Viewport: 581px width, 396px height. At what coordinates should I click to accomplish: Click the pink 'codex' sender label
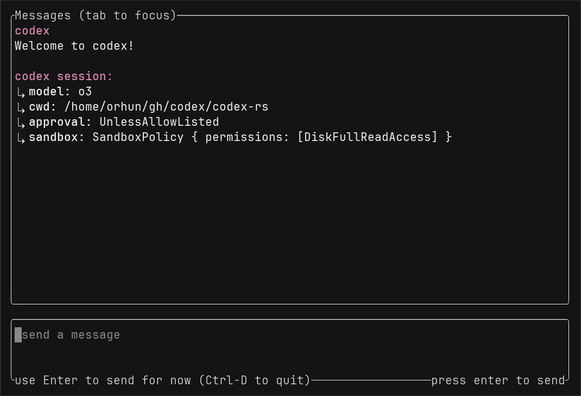[x=32, y=31]
